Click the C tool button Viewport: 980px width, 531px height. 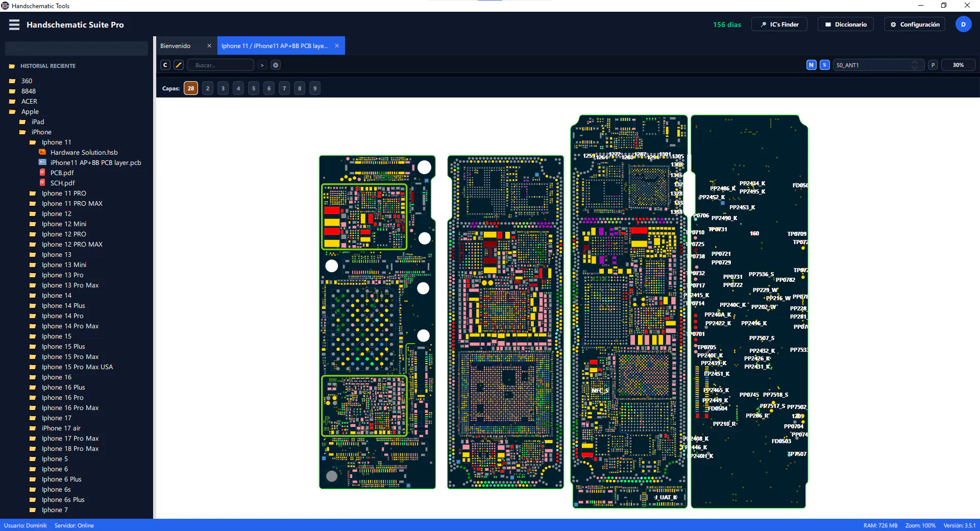click(165, 65)
